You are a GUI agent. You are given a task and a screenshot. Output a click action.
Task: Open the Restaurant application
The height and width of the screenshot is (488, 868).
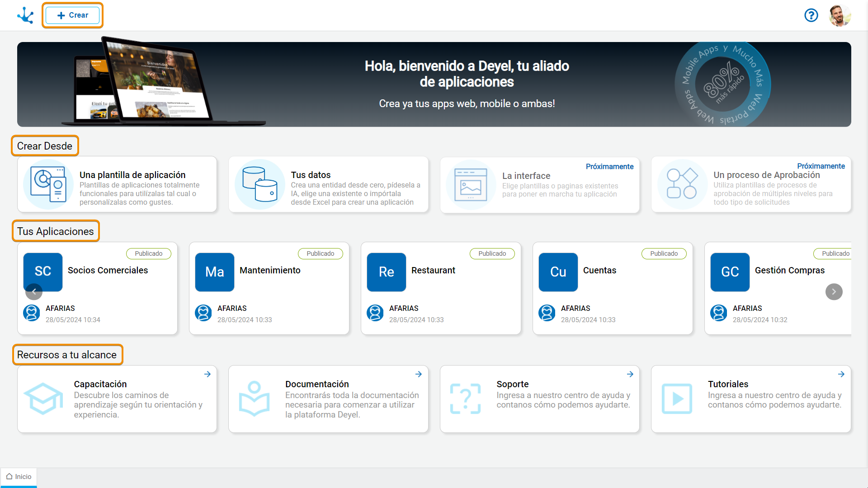[433, 270]
